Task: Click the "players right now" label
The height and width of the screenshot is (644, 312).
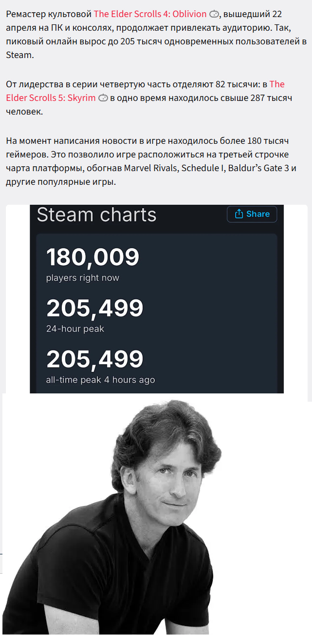Action: click(x=82, y=278)
